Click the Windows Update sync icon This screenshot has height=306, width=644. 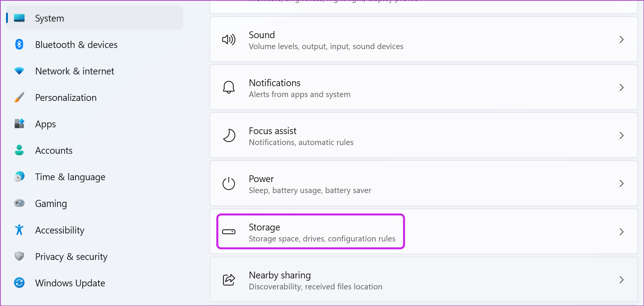click(x=19, y=283)
